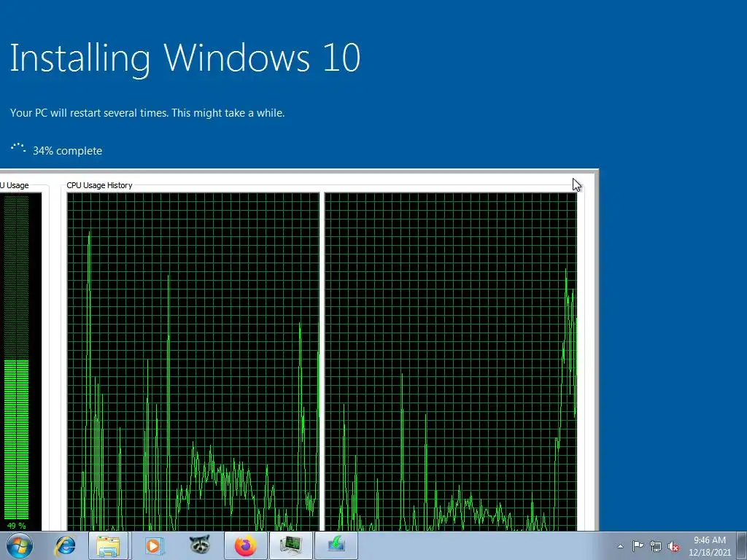Image resolution: width=747 pixels, height=560 pixels.
Task: Switch to Firefox in the taskbar
Action: 245,545
